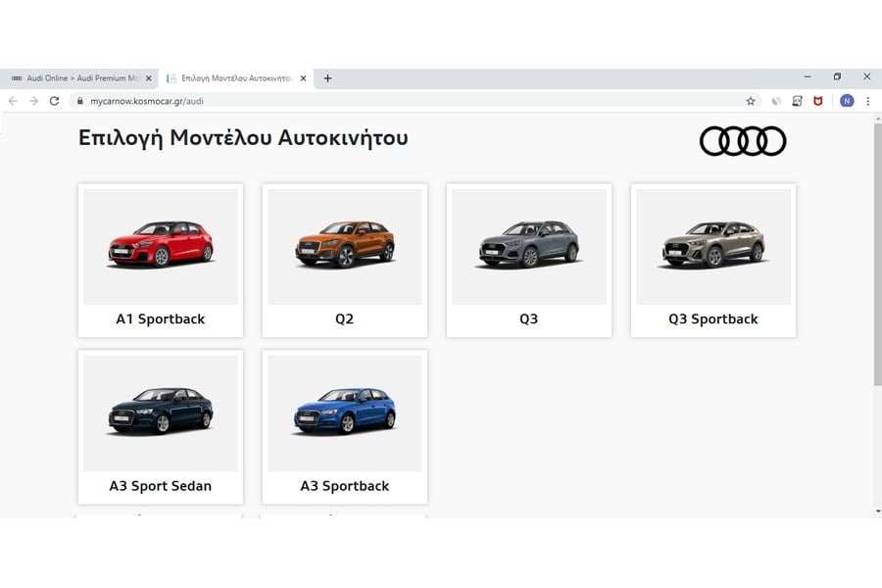Image resolution: width=882 pixels, height=588 pixels.
Task: Pick the dark blue A3 Sport Sedan image
Action: 161,410
